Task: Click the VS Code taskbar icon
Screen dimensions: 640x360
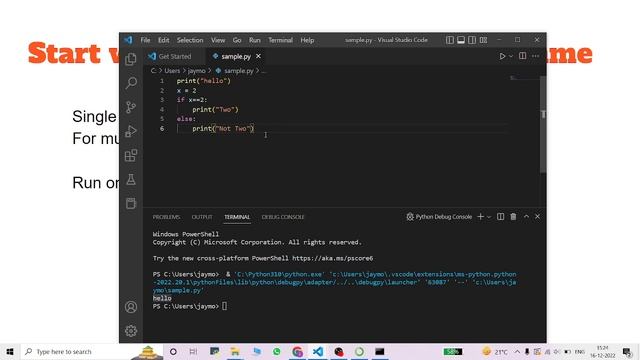Action: pyautogui.click(x=318, y=351)
